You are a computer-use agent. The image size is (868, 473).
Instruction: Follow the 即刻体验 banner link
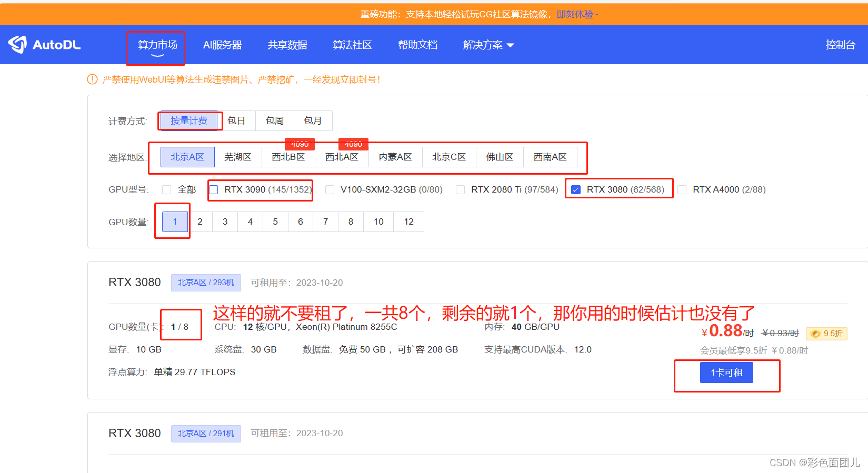coord(575,14)
